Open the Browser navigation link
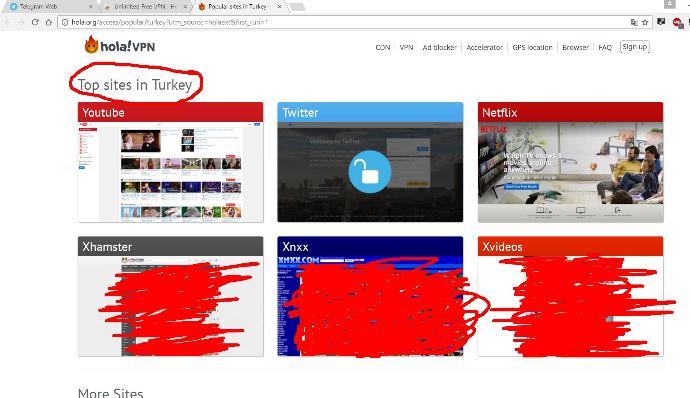The width and height of the screenshot is (690, 398). (575, 47)
